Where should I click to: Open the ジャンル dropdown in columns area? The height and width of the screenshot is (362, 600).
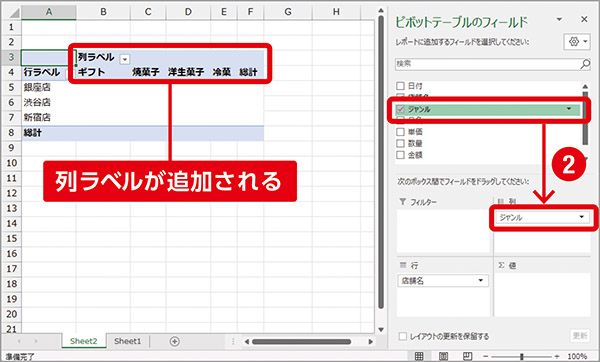click(581, 217)
